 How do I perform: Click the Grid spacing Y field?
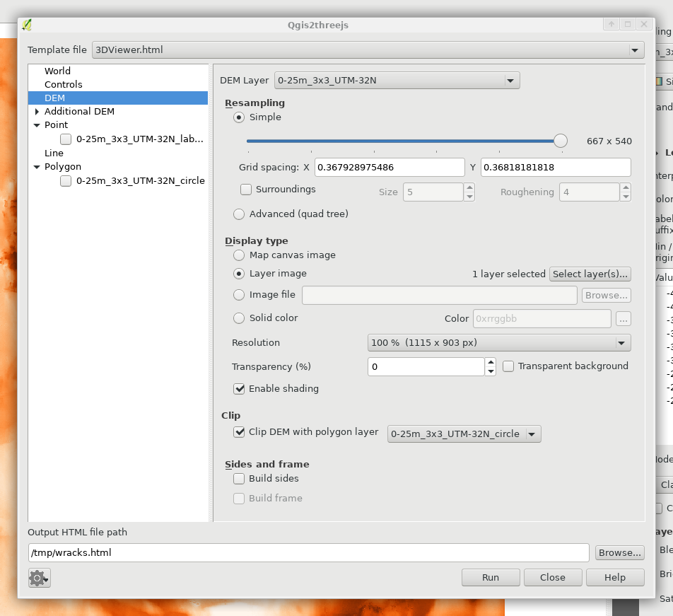[x=556, y=168]
